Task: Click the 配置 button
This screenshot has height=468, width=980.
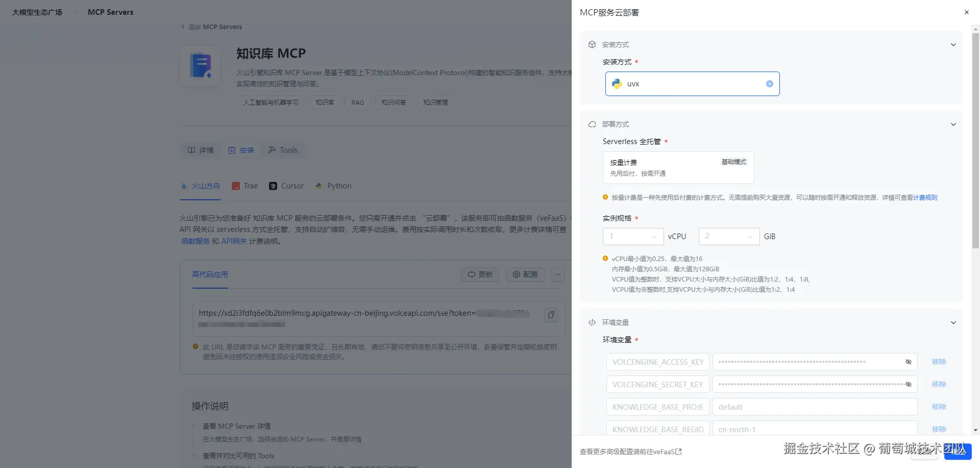Action: coord(525,274)
